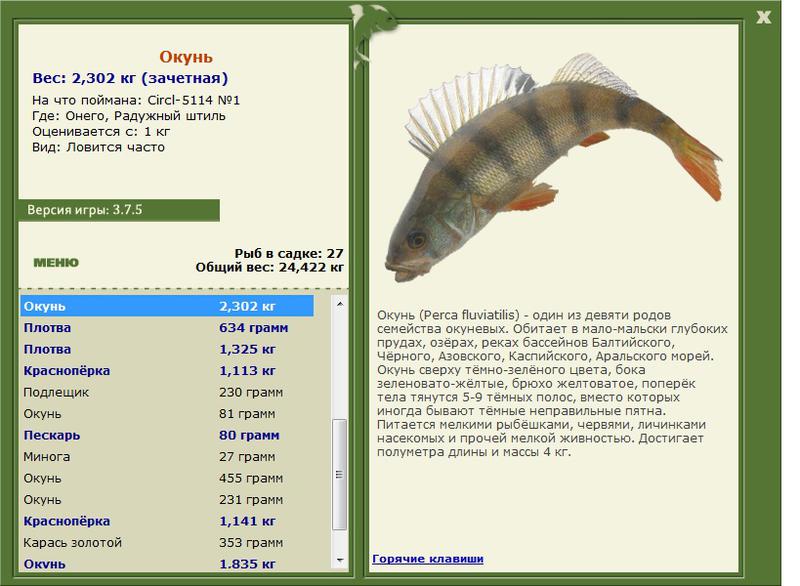Close the fish info window with X

point(763,17)
